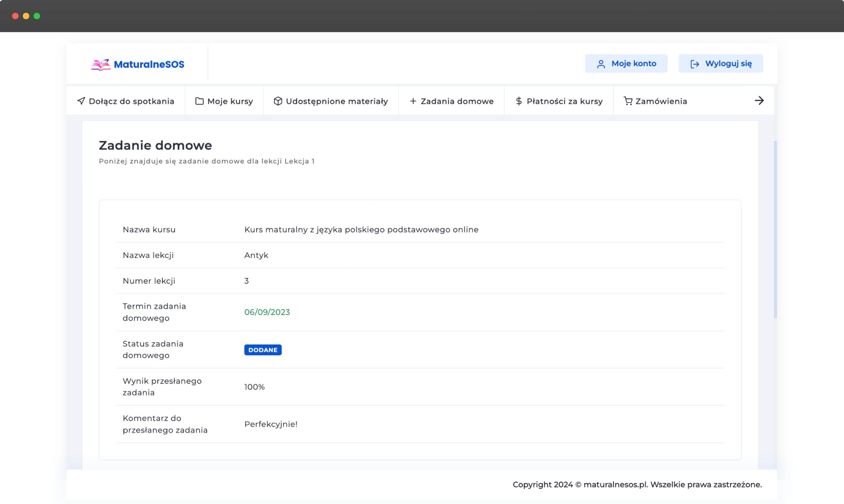
Task: Click the dollar icon beside Płatności za kursy
Action: [519, 101]
